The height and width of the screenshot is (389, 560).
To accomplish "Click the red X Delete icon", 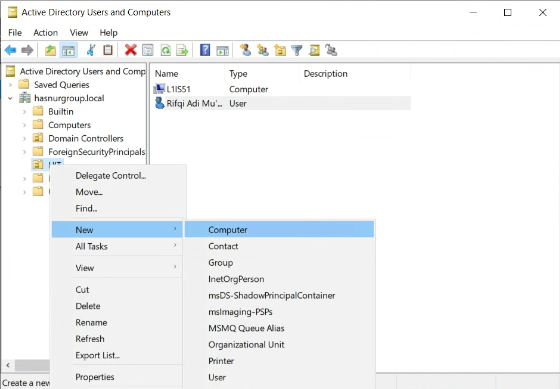I will pos(131,50).
